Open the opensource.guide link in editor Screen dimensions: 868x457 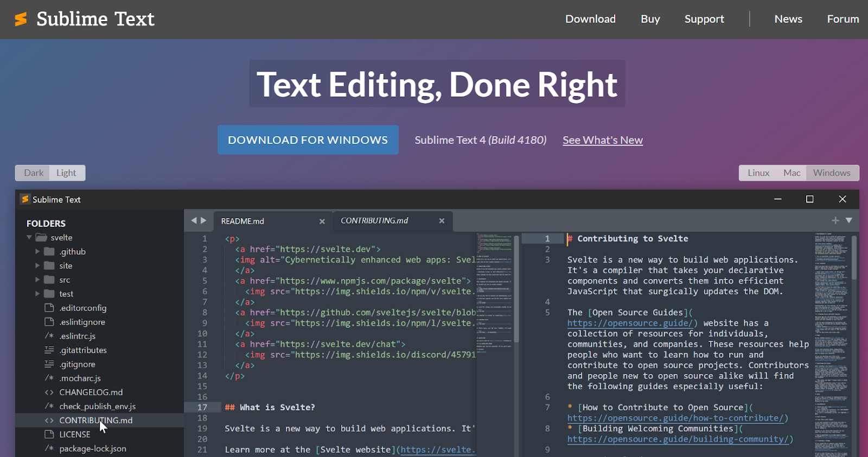coord(629,323)
